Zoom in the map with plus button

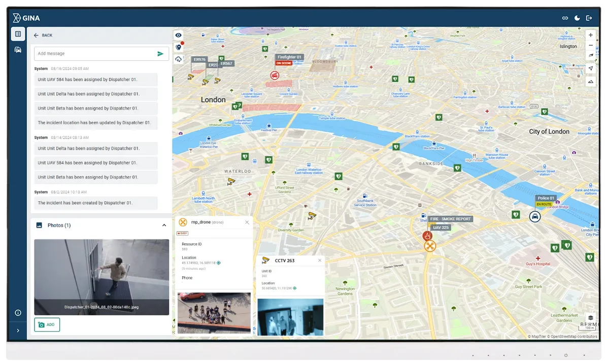pyautogui.click(x=590, y=35)
